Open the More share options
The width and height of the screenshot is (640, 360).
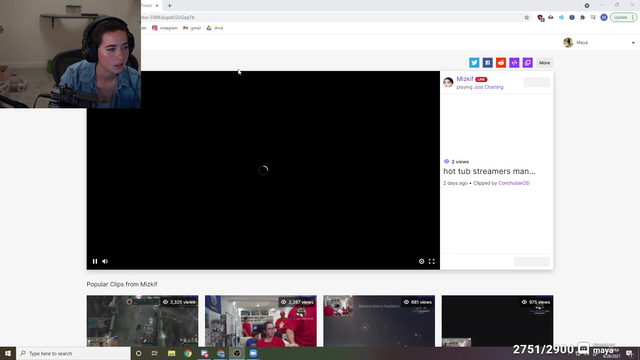pos(544,63)
